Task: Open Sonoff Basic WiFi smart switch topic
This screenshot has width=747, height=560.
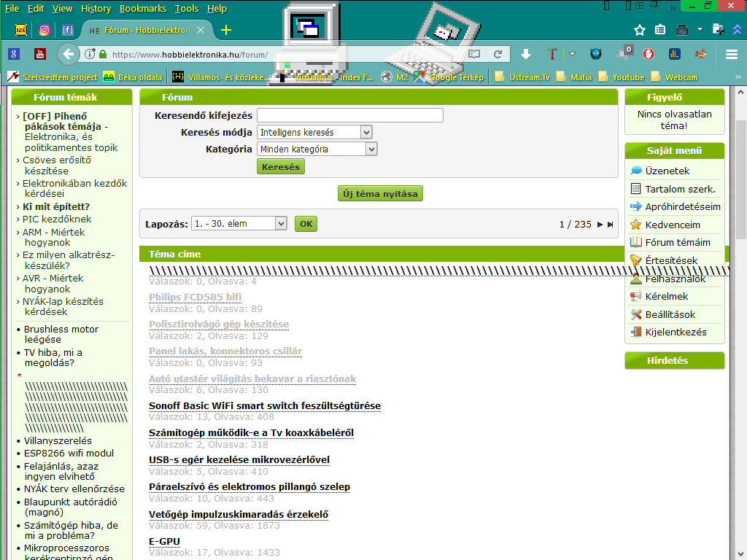Action: pos(264,405)
